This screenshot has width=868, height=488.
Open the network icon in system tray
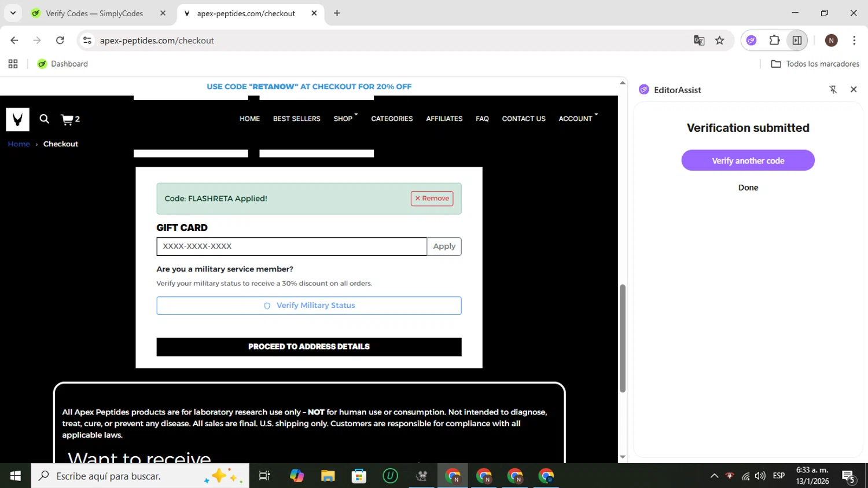click(745, 476)
